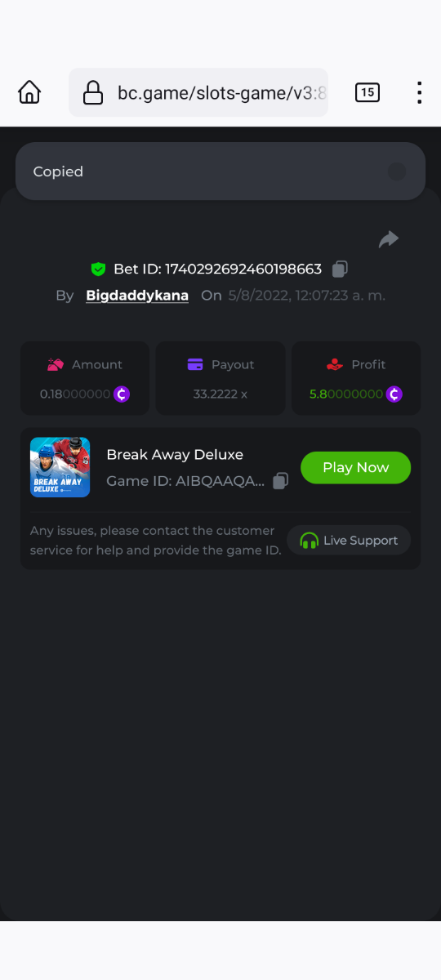Screen dimensions: 441x980
Task: Click the Profit currency coin icon
Action: point(394,394)
